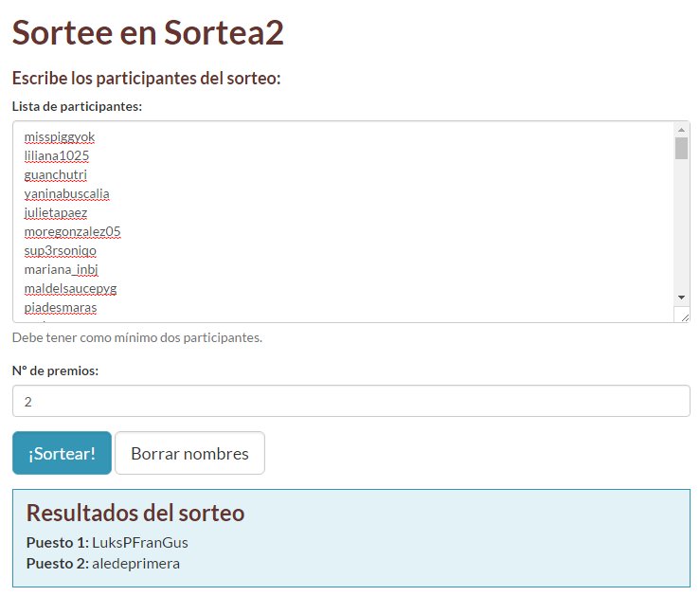The image size is (700, 596).
Task: Click participant name liliana1025
Action: 57,155
